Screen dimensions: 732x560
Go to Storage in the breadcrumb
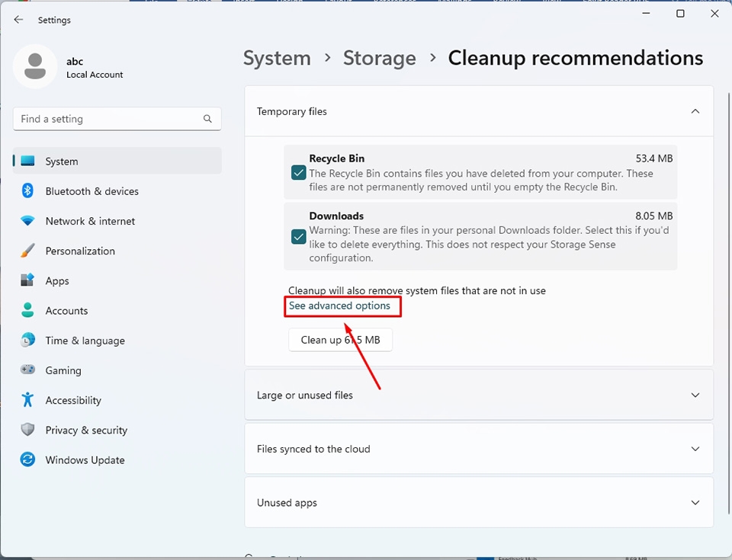tap(379, 59)
